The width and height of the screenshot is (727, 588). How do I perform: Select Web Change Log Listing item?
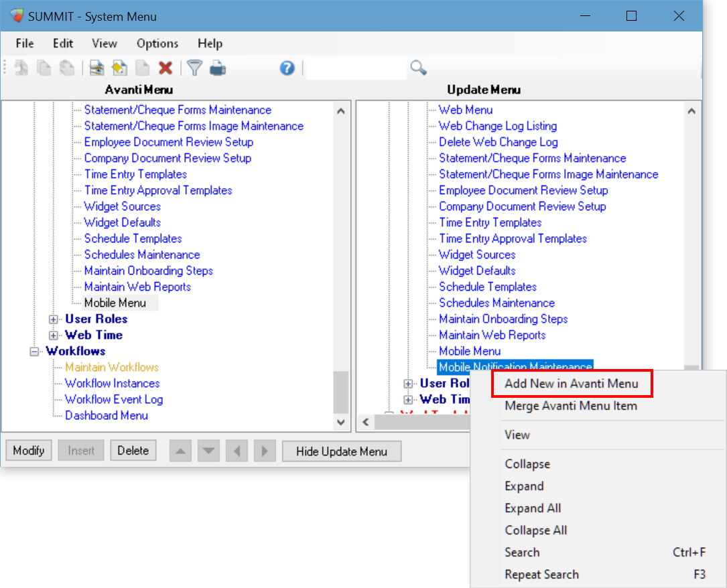(x=498, y=126)
